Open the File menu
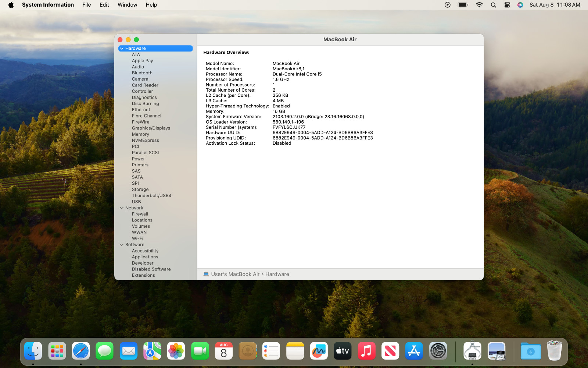 tap(87, 5)
